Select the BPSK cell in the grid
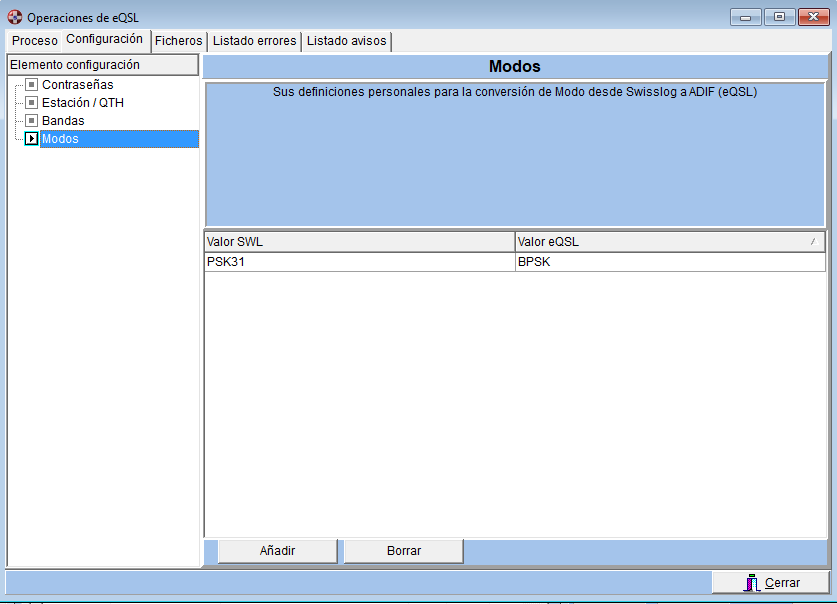This screenshot has width=837, height=604. [670, 262]
